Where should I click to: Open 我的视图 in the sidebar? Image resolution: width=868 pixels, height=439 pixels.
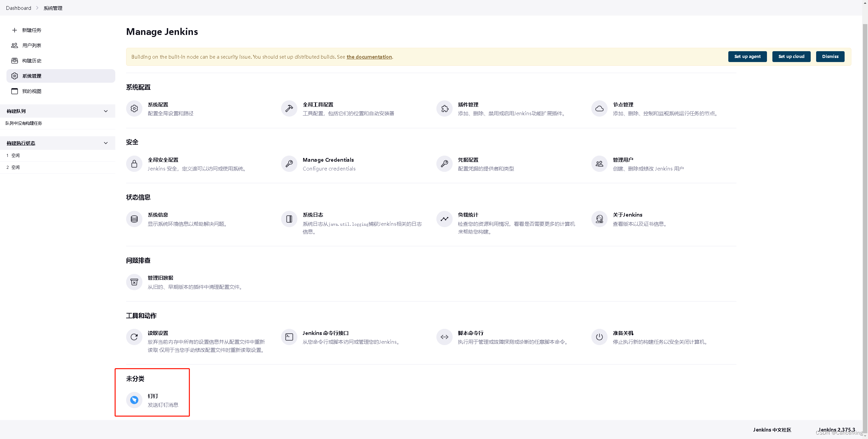[x=61, y=91]
